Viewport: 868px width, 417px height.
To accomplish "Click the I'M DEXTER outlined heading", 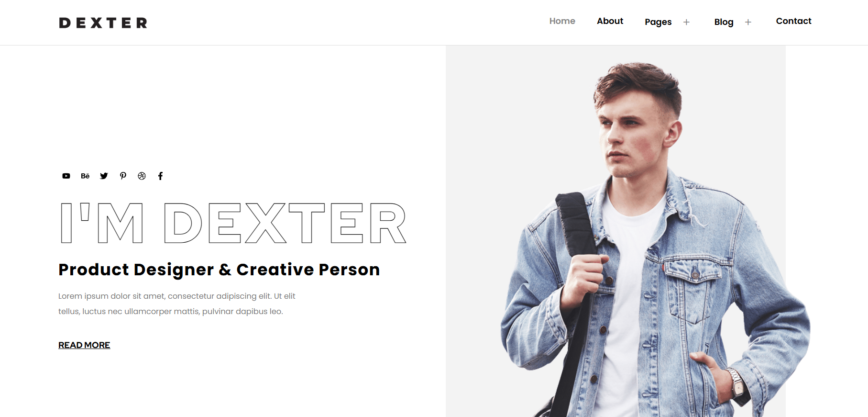I will point(233,223).
